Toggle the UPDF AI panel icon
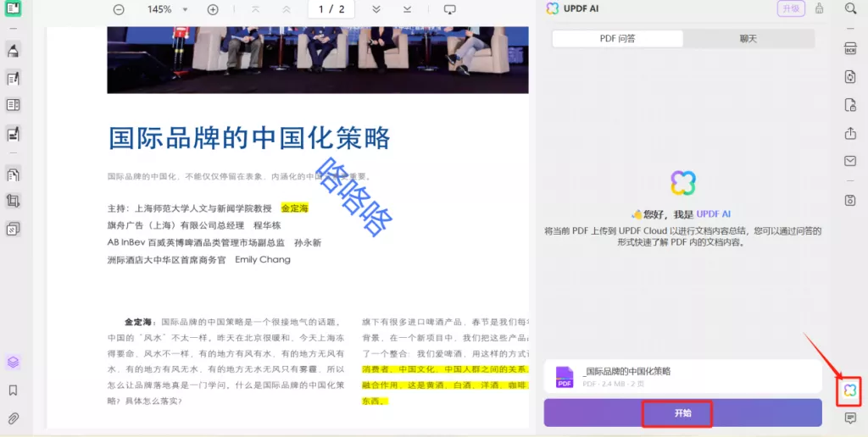Screen dimensions: 868x437 [850, 390]
